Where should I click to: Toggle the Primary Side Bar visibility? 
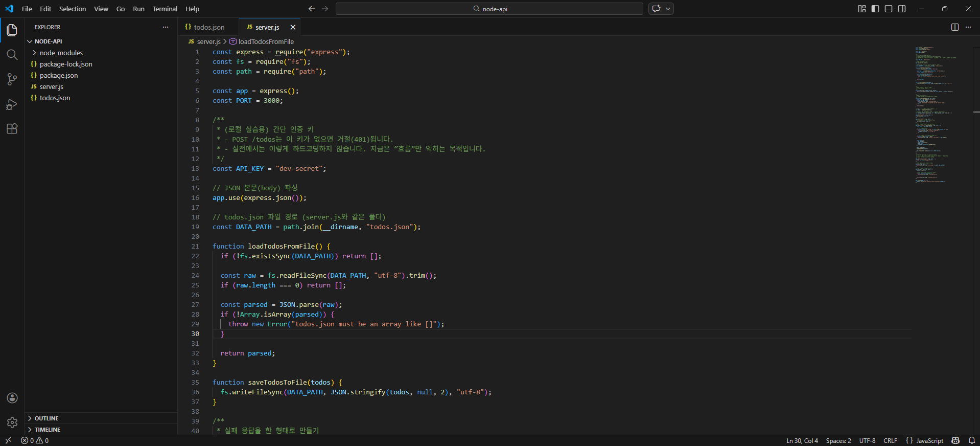coord(875,9)
